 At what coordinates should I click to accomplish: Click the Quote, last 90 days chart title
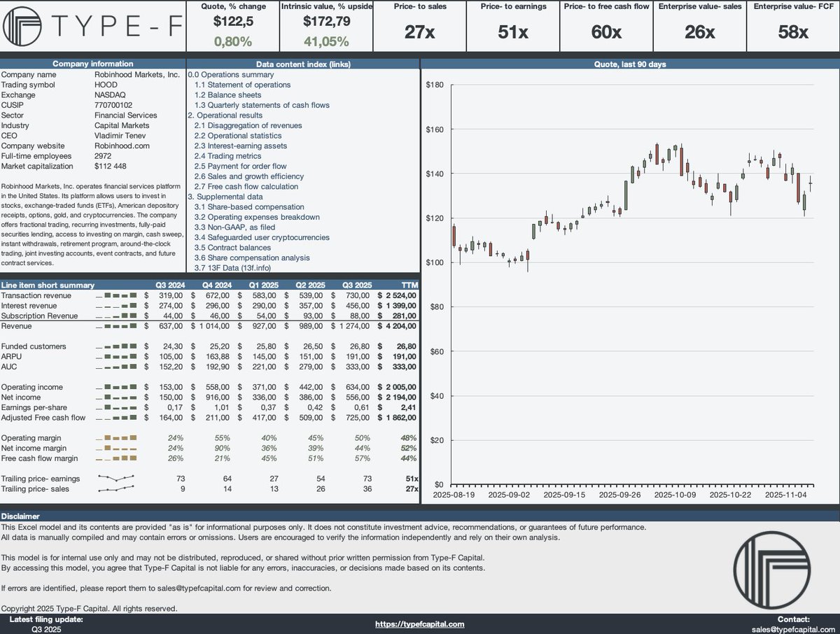point(629,64)
